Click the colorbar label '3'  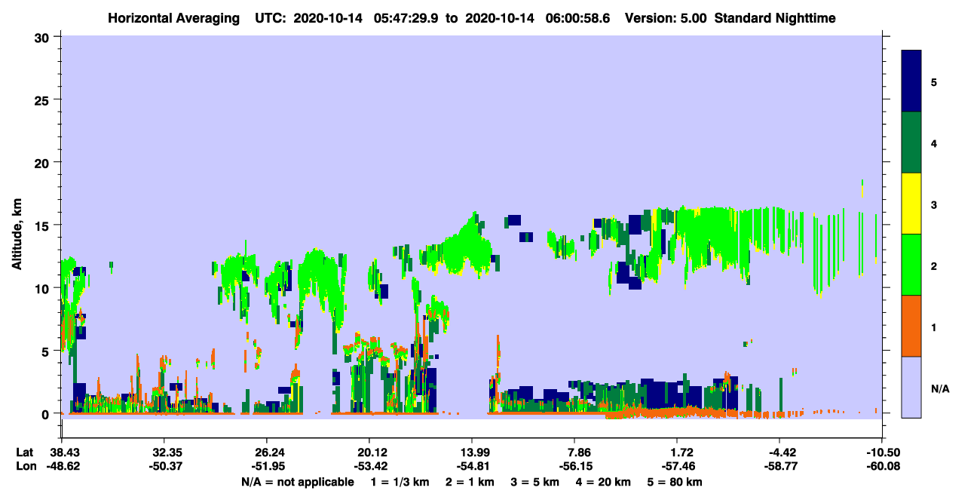[x=933, y=204]
